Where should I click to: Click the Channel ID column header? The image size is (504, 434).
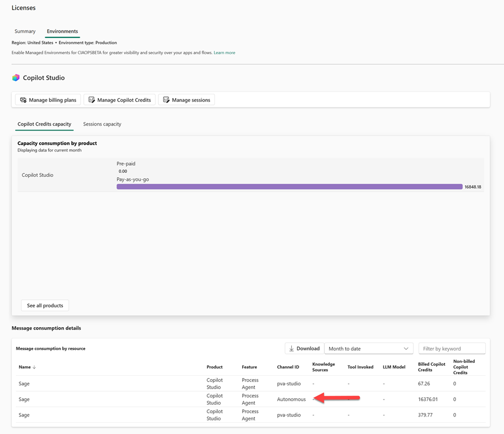288,367
